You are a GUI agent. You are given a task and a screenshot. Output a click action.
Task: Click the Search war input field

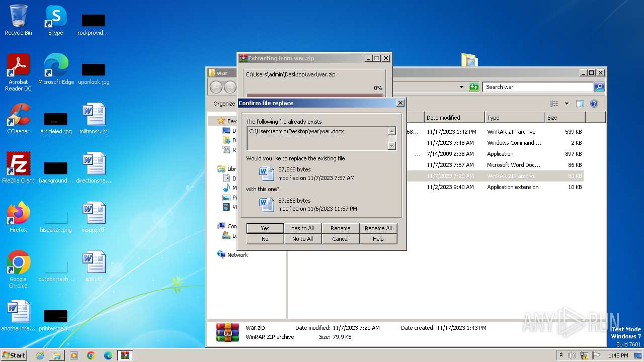[x=538, y=87]
